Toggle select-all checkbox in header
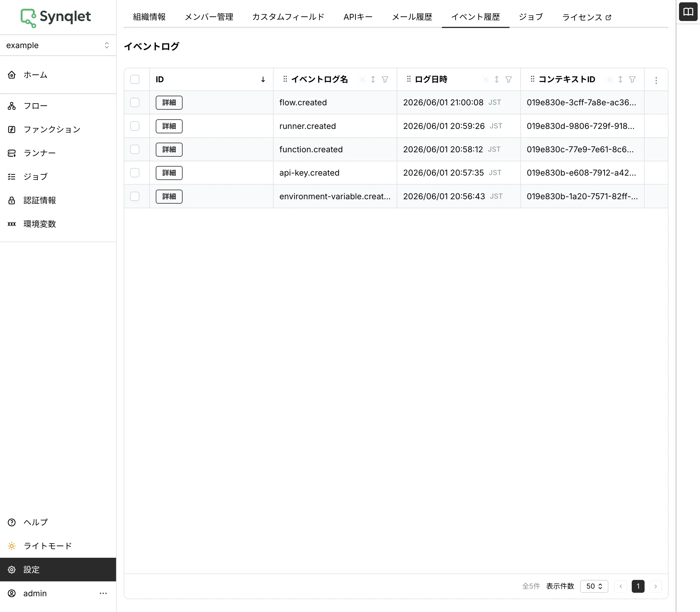 point(135,79)
